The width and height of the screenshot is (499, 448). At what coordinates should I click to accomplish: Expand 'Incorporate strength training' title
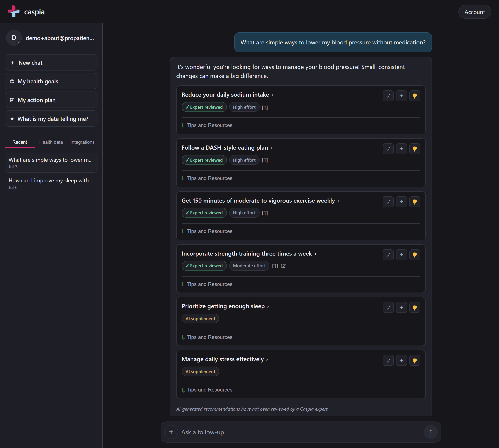[249, 254]
